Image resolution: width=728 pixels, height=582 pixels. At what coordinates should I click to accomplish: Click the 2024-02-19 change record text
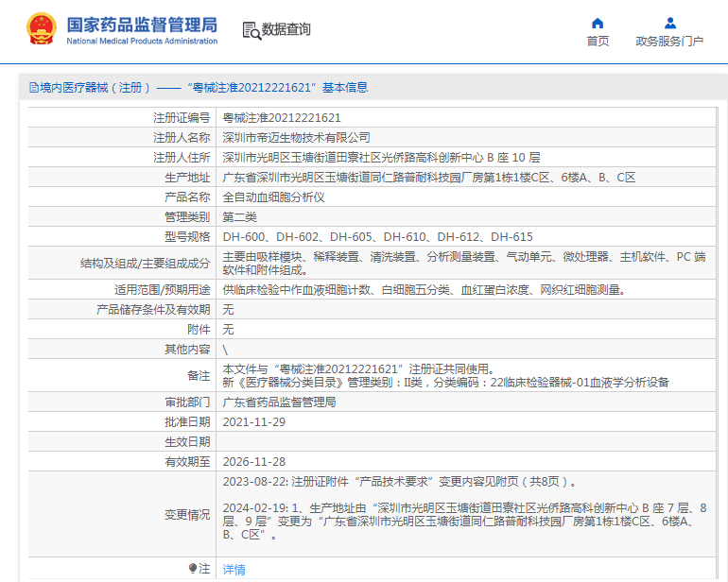pos(464,522)
